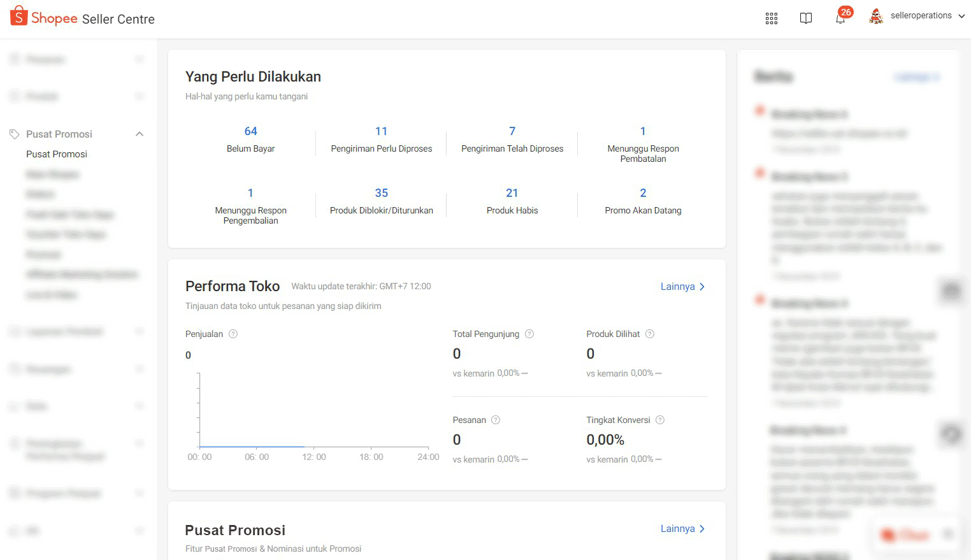Open the selleroperations account dropdown arrow
Image resolution: width=971 pixels, height=560 pixels.
click(x=961, y=16)
